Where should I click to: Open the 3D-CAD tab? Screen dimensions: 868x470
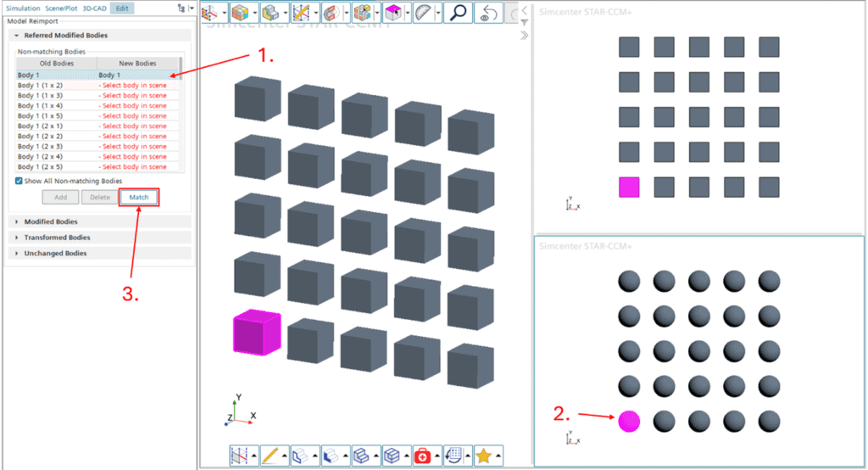pyautogui.click(x=94, y=8)
